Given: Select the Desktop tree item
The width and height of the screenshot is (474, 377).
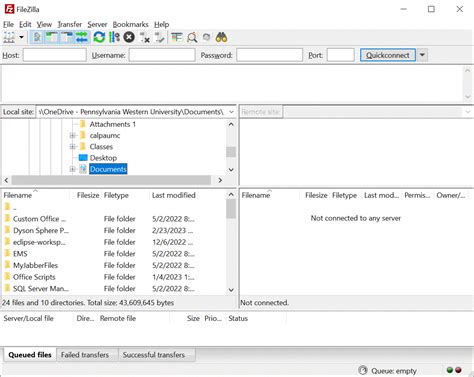Looking at the screenshot, I should pyautogui.click(x=103, y=158).
